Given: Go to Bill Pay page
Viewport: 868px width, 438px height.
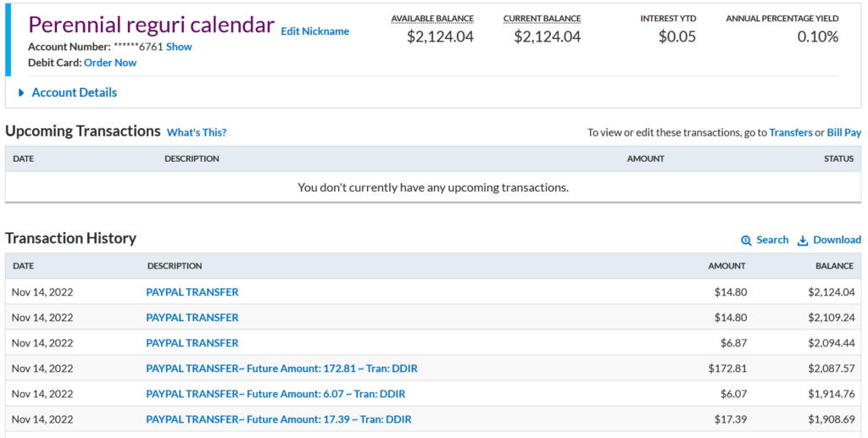Looking at the screenshot, I should coord(844,133).
